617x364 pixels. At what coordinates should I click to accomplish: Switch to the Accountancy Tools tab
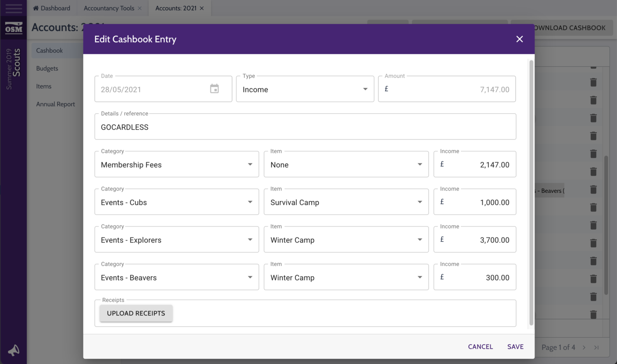click(x=109, y=8)
